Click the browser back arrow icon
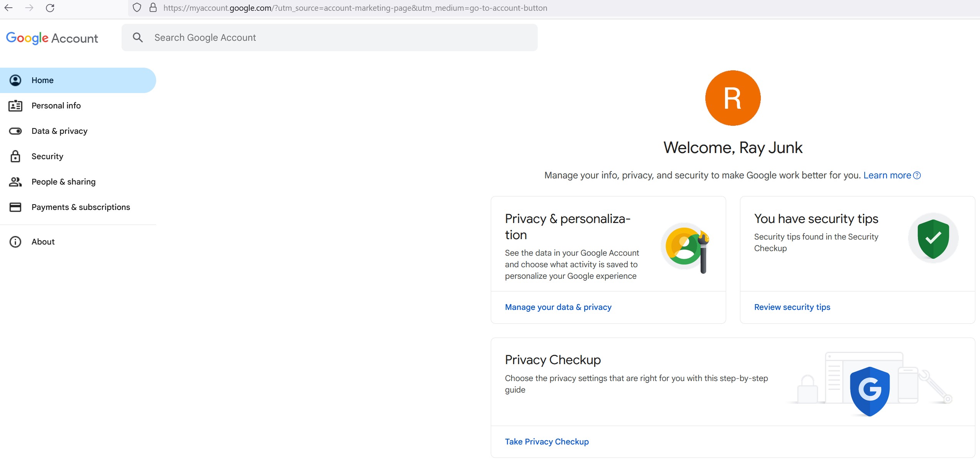 coord(8,8)
